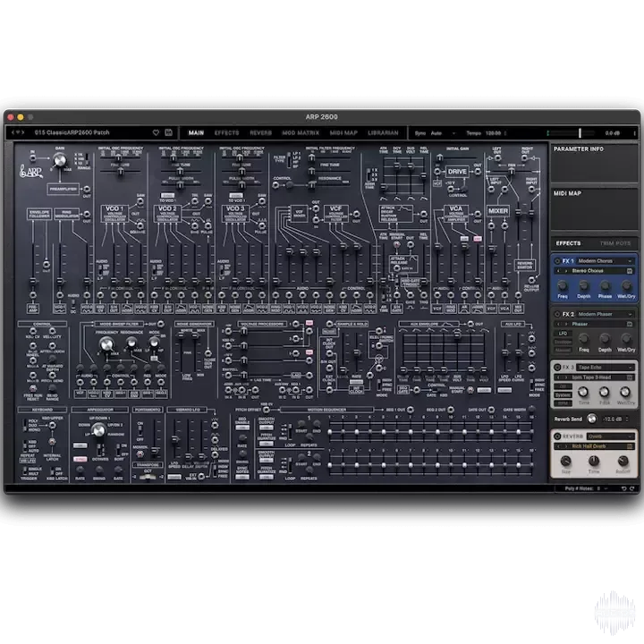
Task: Click the FX 1 Wet/Dry knob
Action: pos(626,285)
